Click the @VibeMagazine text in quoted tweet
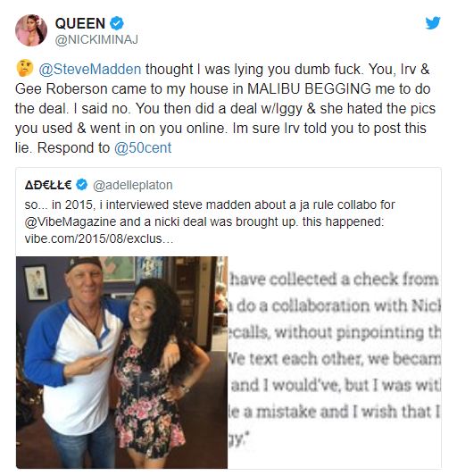 71,221
